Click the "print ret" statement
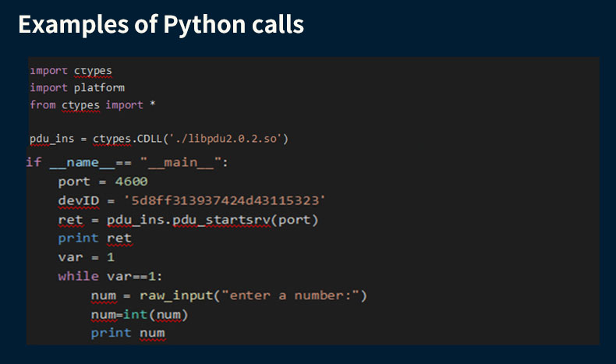The width and height of the screenshot is (616, 364). point(95,238)
